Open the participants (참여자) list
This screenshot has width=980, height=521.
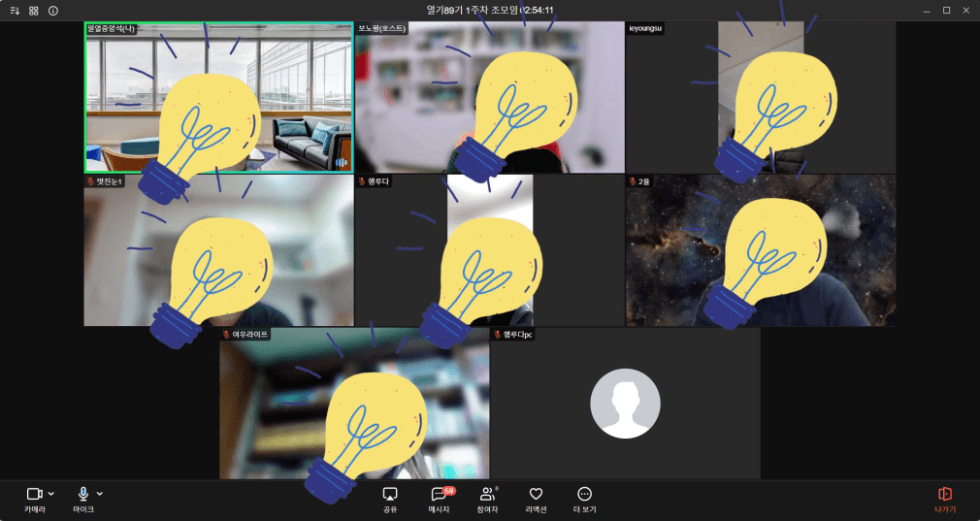(487, 501)
